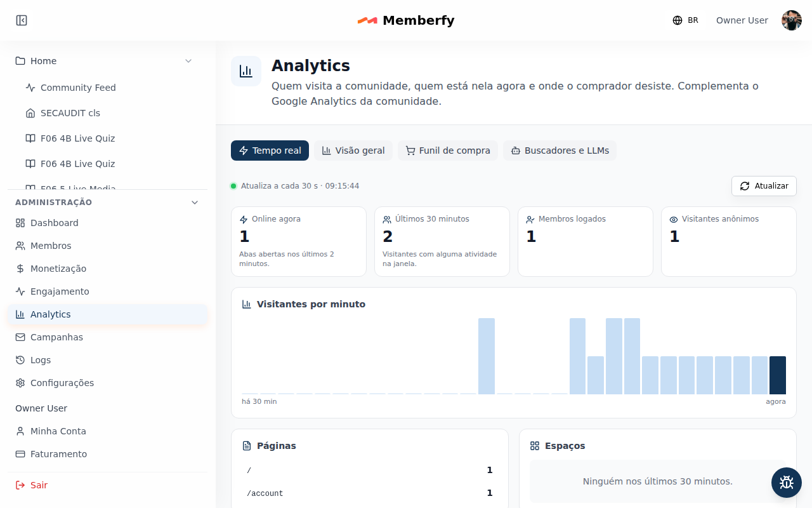The width and height of the screenshot is (812, 508).
Task: Click the Campanhas envelope icon
Action: pyautogui.click(x=20, y=337)
